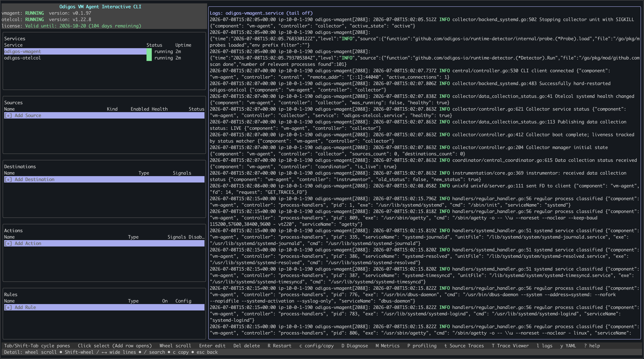The height and width of the screenshot is (359, 644).
Task: Click the Enabled column header in Sources
Action: tap(140, 109)
